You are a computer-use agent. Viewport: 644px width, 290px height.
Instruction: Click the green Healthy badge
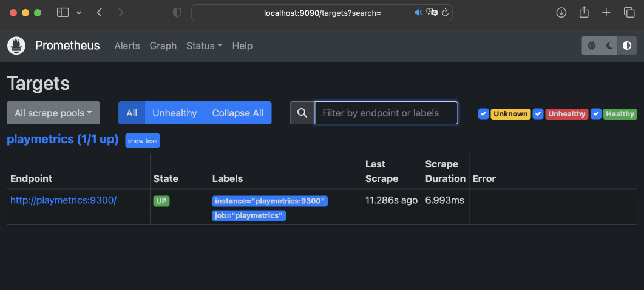(620, 114)
